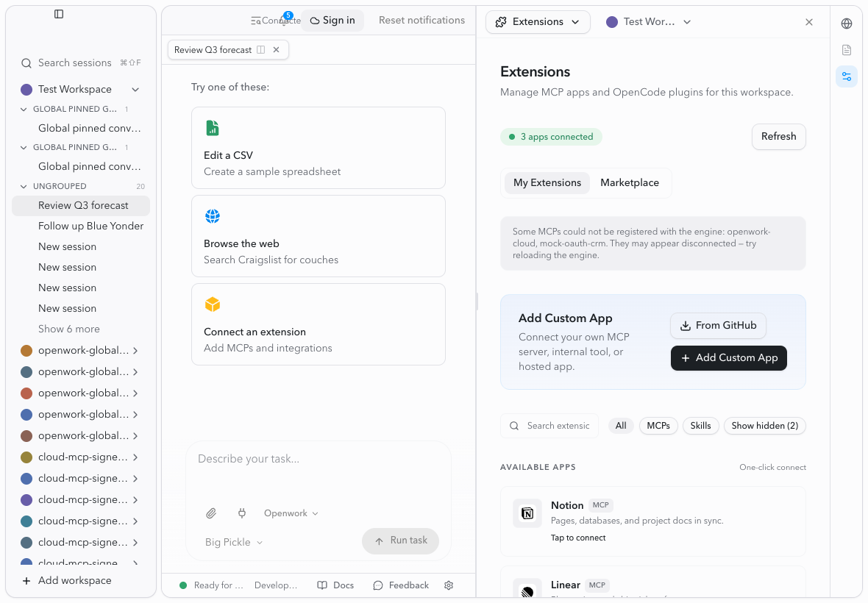Collapse the first GLOBAL PINNED G… group
The height and width of the screenshot is (603, 868).
(24, 110)
